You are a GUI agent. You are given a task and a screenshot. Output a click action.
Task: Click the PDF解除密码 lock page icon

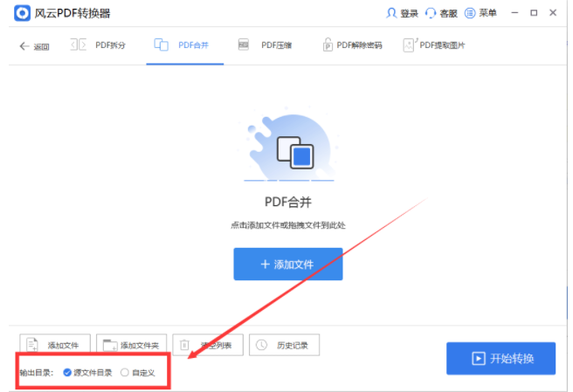pyautogui.click(x=328, y=45)
